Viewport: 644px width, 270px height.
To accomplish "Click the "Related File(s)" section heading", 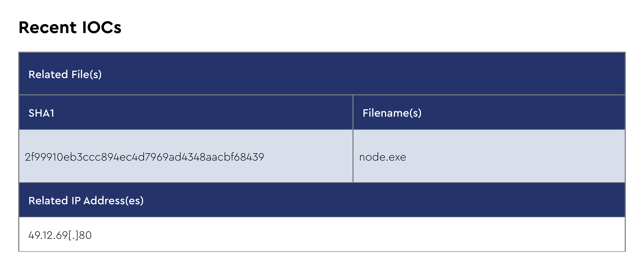I will tap(65, 75).
